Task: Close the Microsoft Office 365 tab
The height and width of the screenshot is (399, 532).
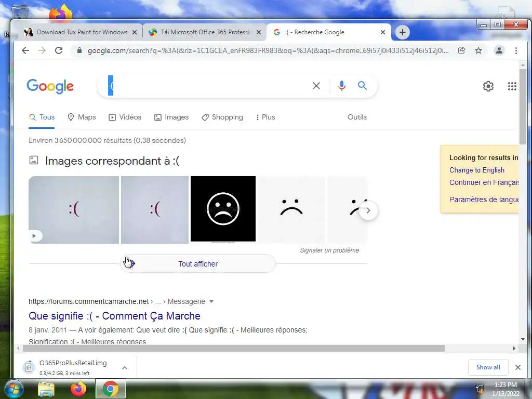Action: pyautogui.click(x=259, y=32)
